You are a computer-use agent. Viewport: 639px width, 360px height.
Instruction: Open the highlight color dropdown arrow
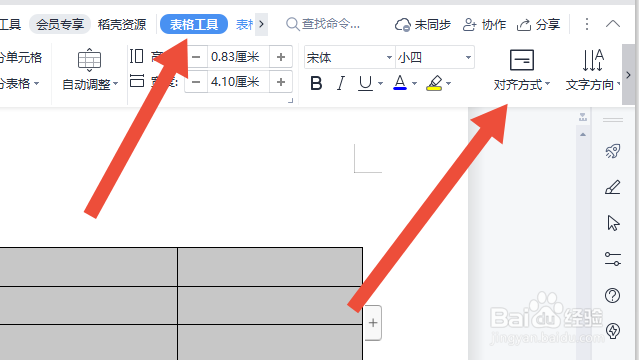pos(449,84)
